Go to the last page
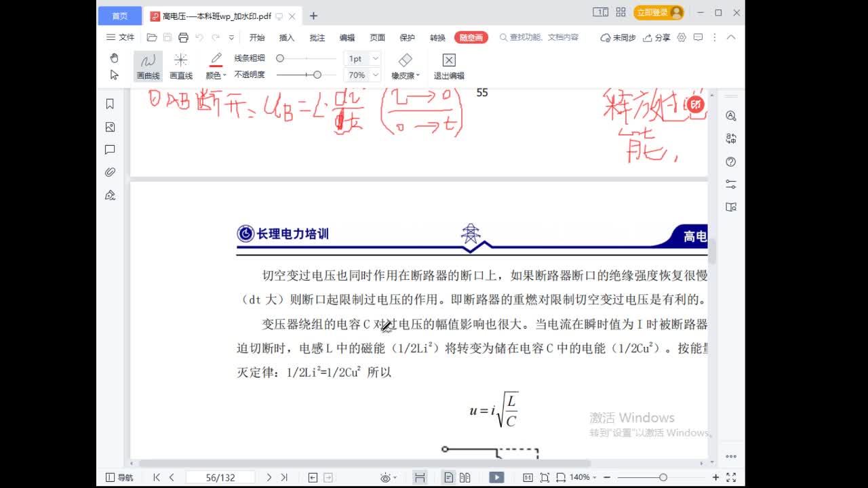The image size is (868, 488). click(x=284, y=478)
